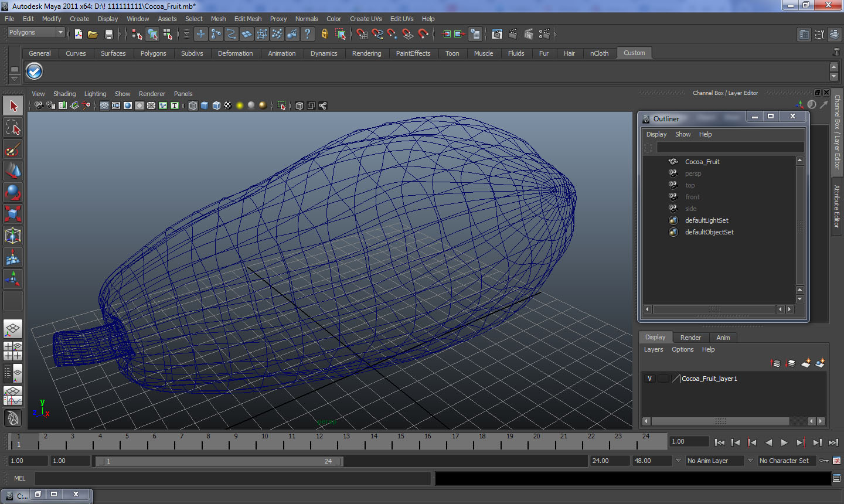Move selected layer down icon
The height and width of the screenshot is (504, 844).
point(790,363)
